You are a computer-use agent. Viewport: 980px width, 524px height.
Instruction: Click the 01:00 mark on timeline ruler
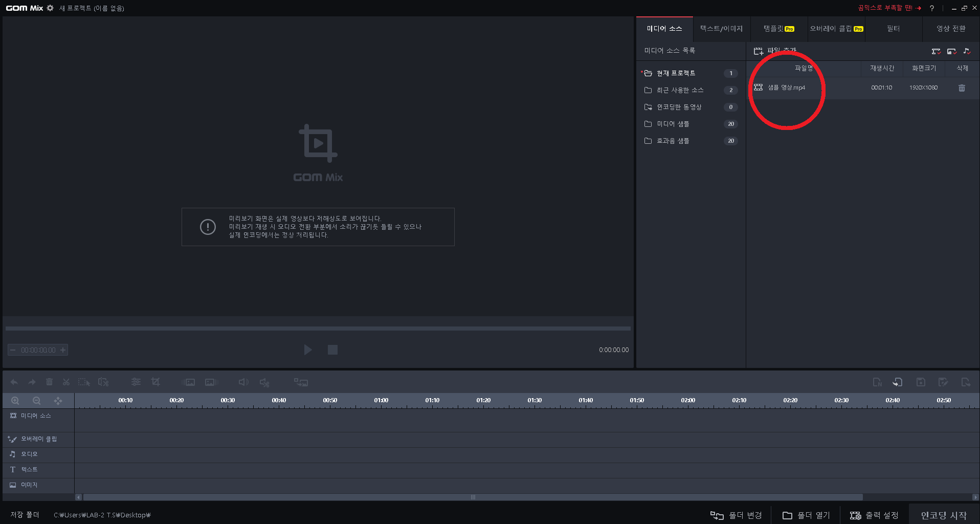pos(381,400)
